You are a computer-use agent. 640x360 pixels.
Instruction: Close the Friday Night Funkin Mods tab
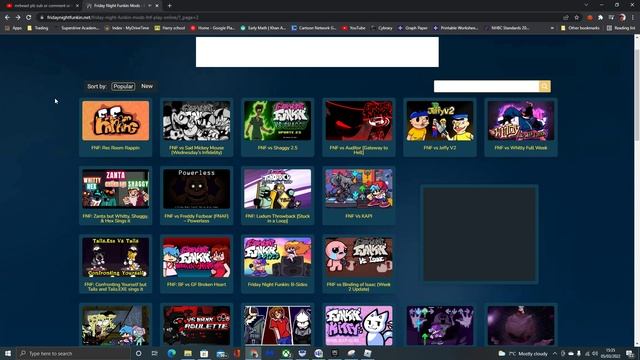click(x=157, y=6)
